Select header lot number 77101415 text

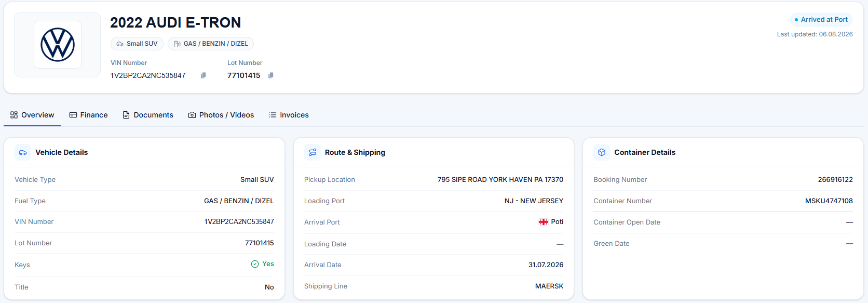click(244, 75)
